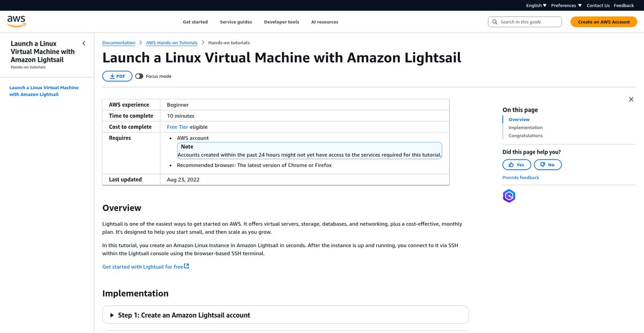Open the Developer tools menu item
The height and width of the screenshot is (333, 644).
click(282, 22)
